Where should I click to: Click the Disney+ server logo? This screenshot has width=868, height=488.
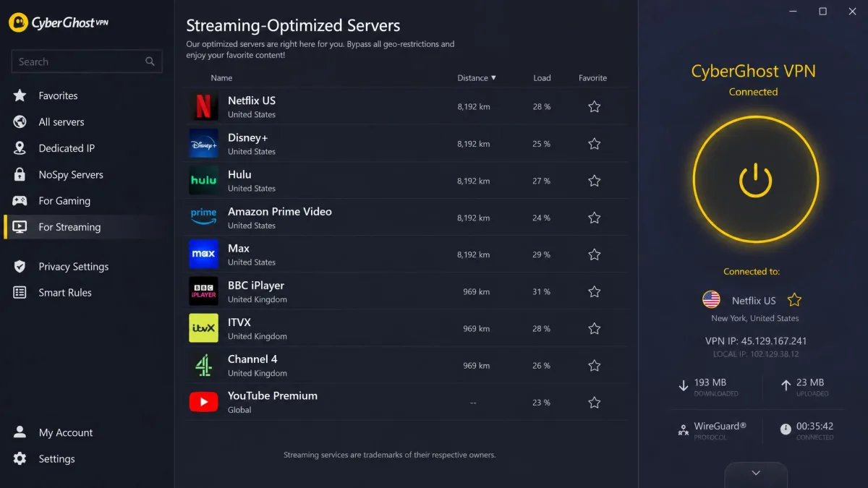coord(203,143)
